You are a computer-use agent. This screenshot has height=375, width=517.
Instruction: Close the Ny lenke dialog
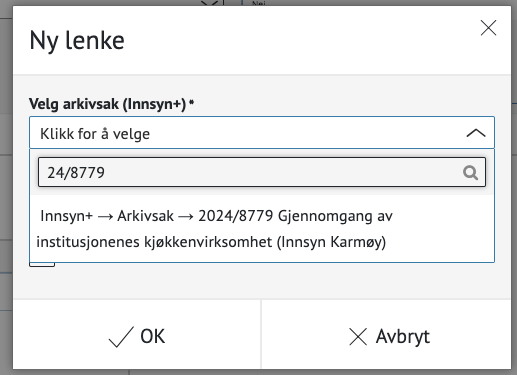click(x=488, y=28)
